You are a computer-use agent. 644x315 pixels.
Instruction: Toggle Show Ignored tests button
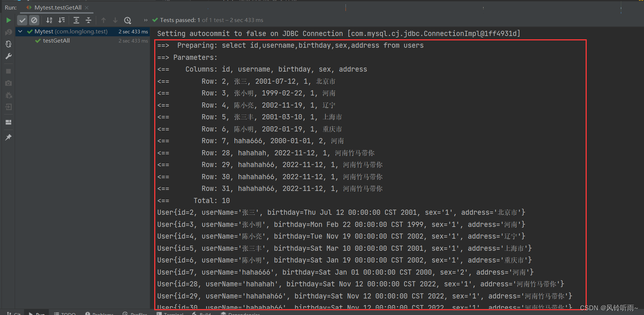(34, 20)
